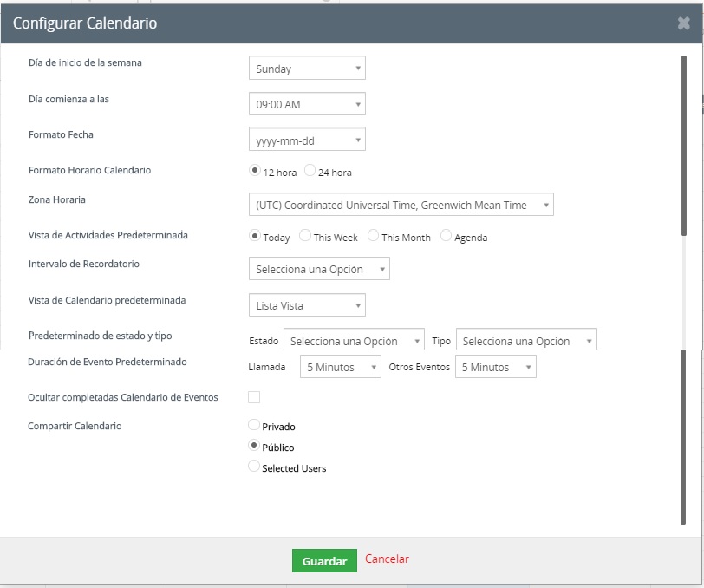Viewport: 704px width, 588px height.
Task: Select Agenda as default activity view
Action: (447, 236)
